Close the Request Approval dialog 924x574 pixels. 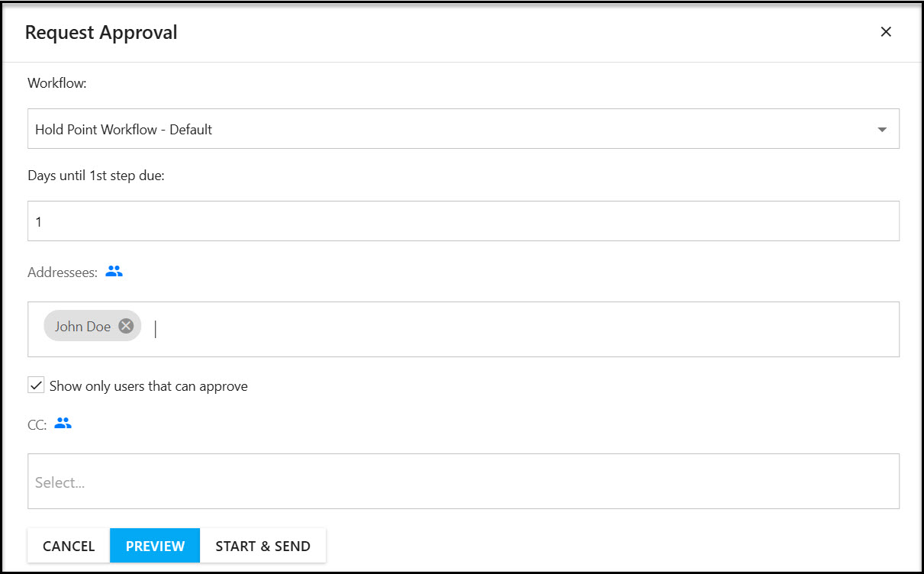886,32
